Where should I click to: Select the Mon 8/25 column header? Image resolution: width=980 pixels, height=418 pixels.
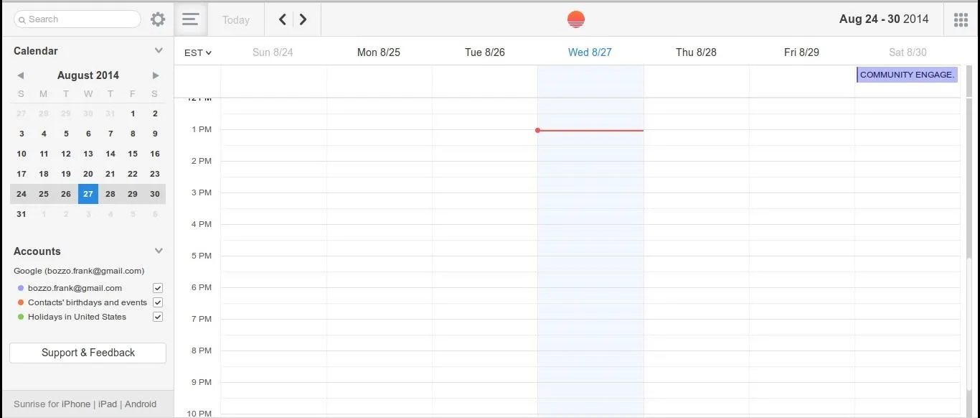click(379, 52)
